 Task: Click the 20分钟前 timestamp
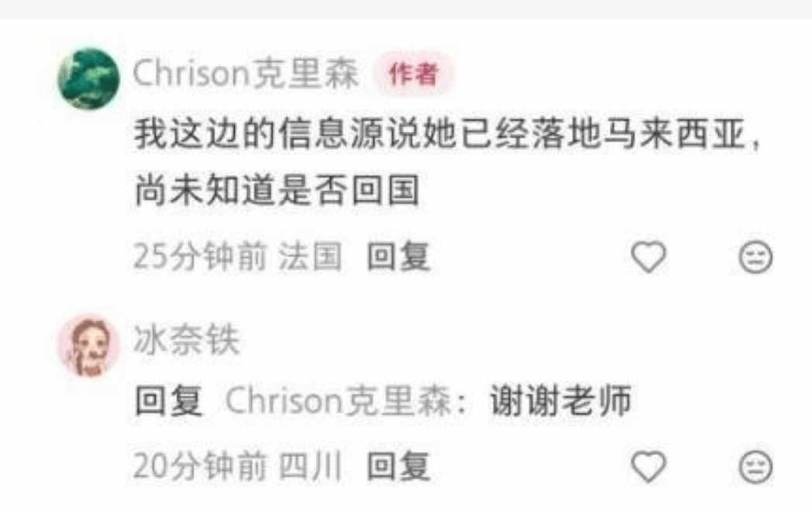click(200, 466)
